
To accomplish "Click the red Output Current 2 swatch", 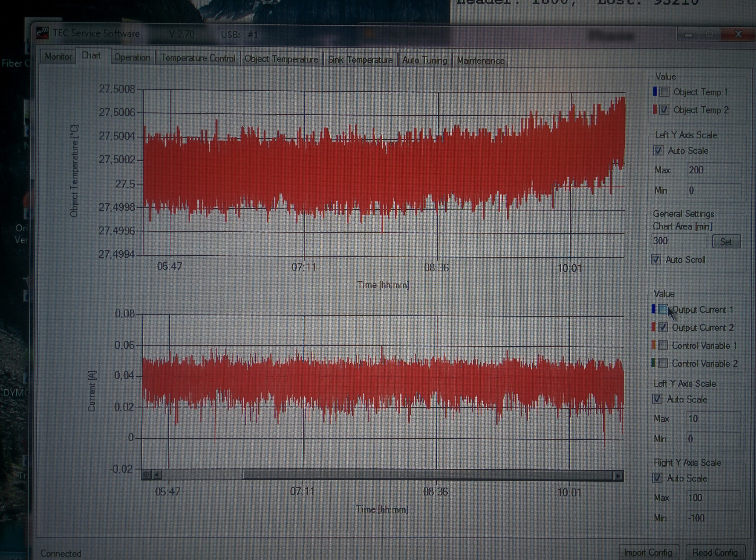I will 653,327.
